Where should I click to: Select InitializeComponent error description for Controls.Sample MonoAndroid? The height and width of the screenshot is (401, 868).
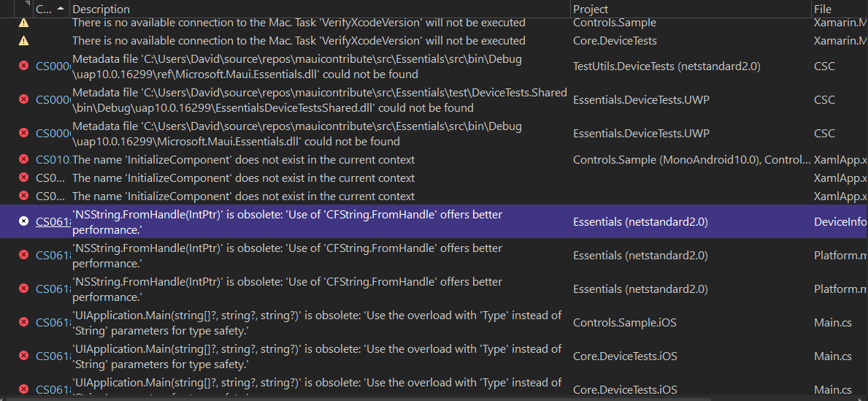[x=244, y=160]
